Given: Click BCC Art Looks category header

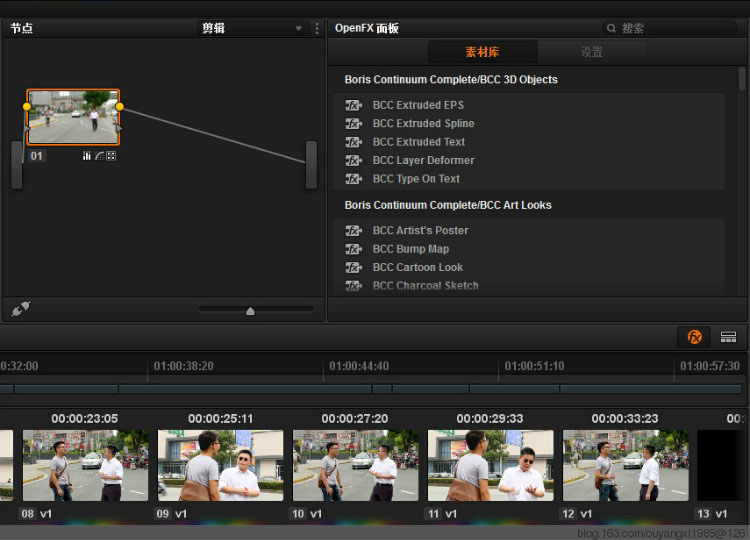Looking at the screenshot, I should coord(448,205).
